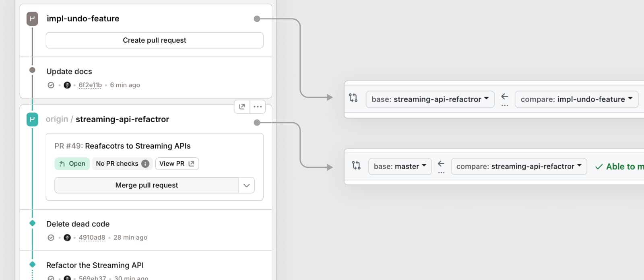Expand the Merge pull request options chevron

point(246,185)
